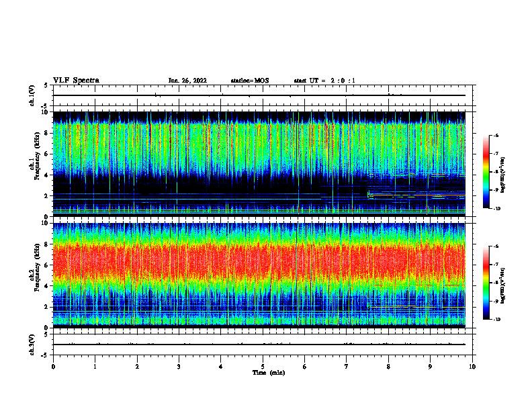Click time axis tick label "6"
The image size is (532, 411).
click(305, 367)
